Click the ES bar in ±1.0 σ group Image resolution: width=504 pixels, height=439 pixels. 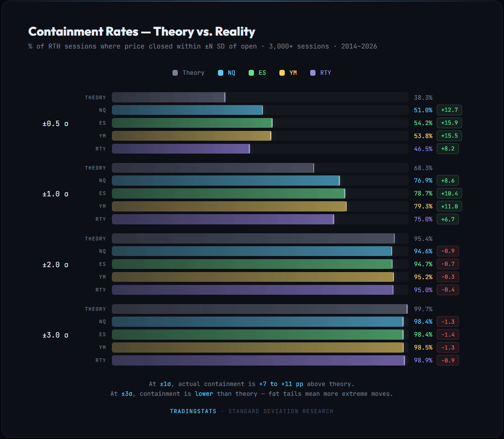(228, 193)
